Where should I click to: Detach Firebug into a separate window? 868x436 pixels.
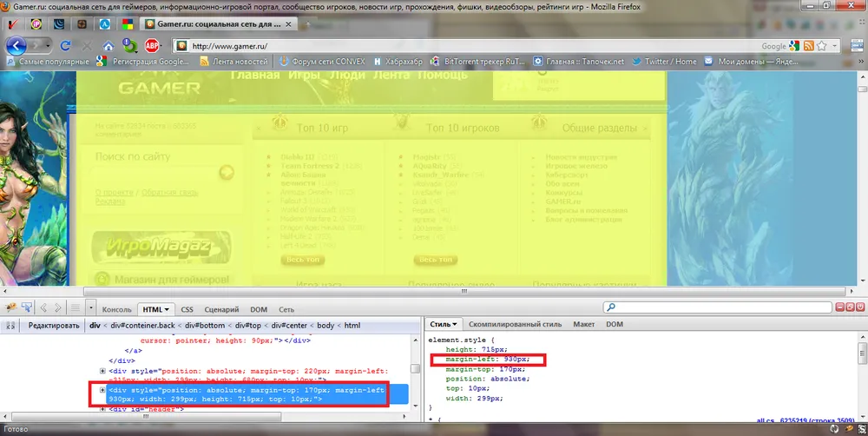click(x=850, y=307)
